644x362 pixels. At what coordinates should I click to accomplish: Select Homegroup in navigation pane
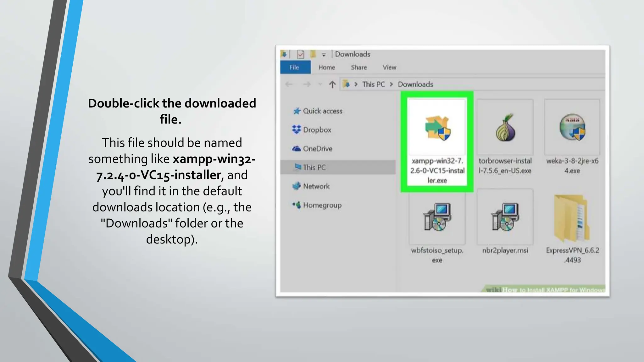pos(322,205)
